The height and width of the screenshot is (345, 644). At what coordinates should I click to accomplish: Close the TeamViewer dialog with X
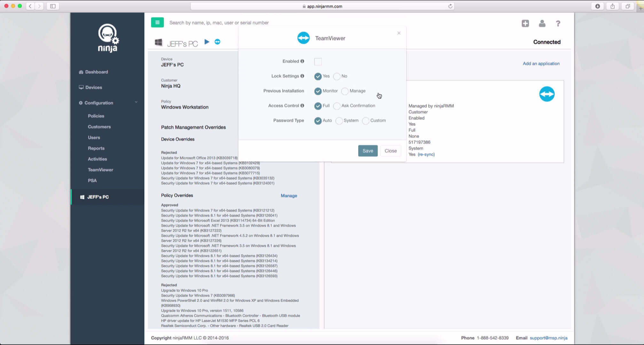[x=399, y=33]
